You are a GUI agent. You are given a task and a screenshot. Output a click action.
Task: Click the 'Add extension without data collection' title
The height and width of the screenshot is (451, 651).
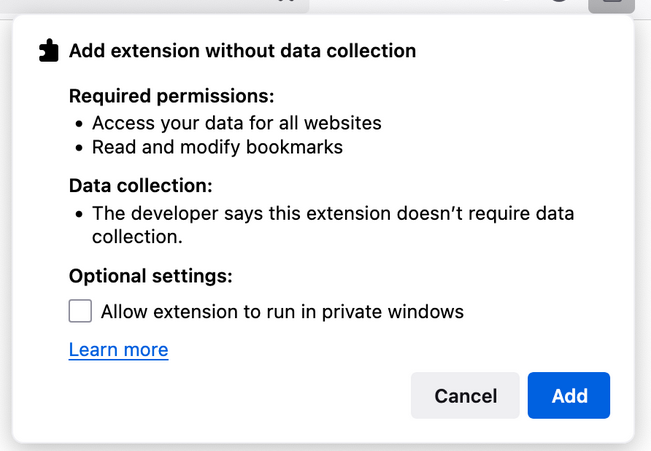[x=242, y=50]
